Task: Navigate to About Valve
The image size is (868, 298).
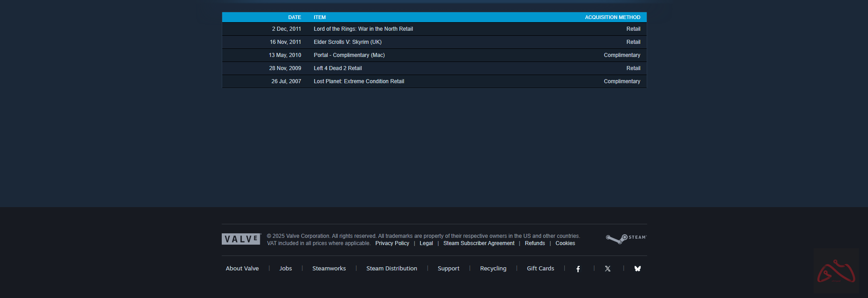Action: tap(242, 269)
